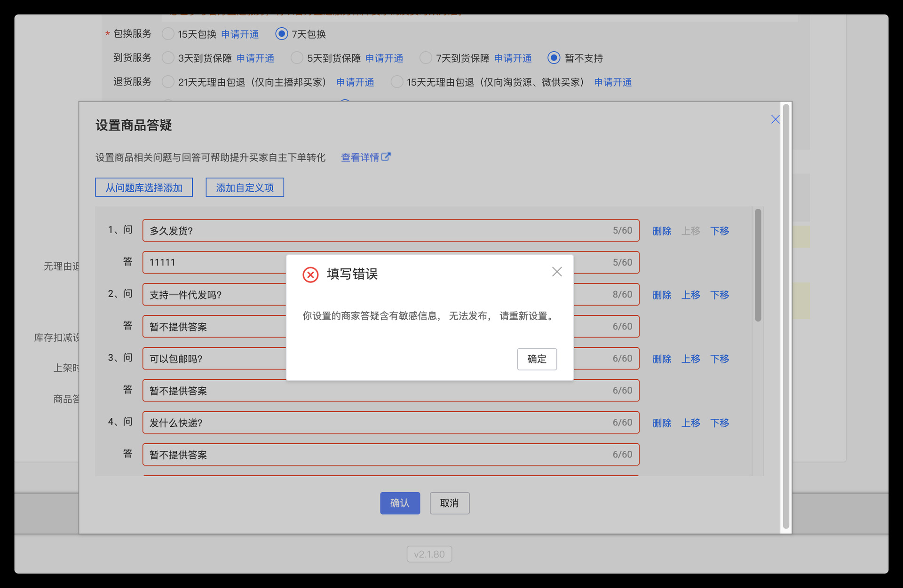Move question 1 down with 下移
The width and height of the screenshot is (903, 588).
[720, 231]
